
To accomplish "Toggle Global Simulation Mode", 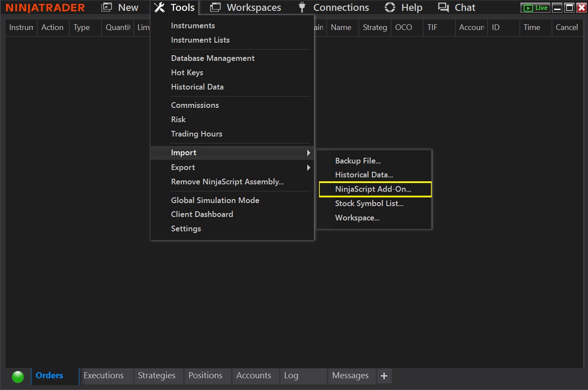I will click(x=215, y=200).
